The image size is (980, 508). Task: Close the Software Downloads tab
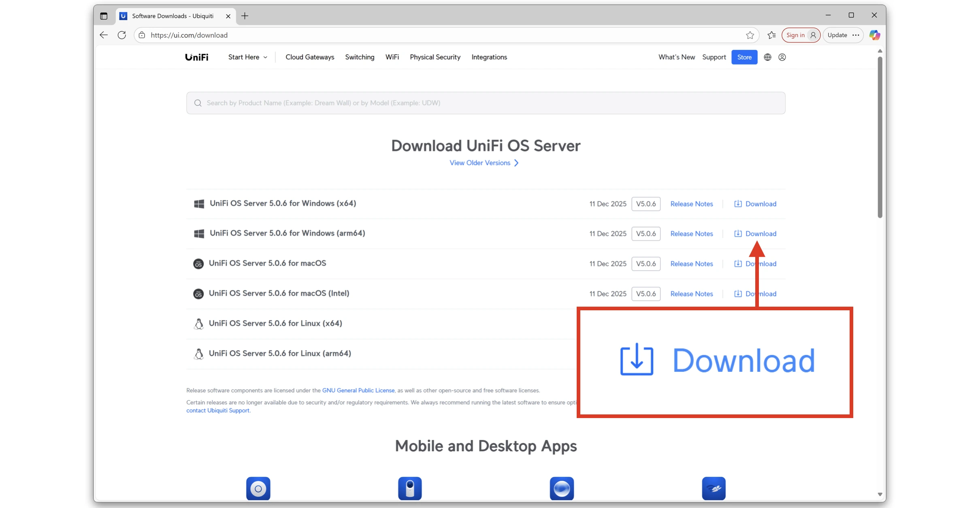tap(228, 16)
